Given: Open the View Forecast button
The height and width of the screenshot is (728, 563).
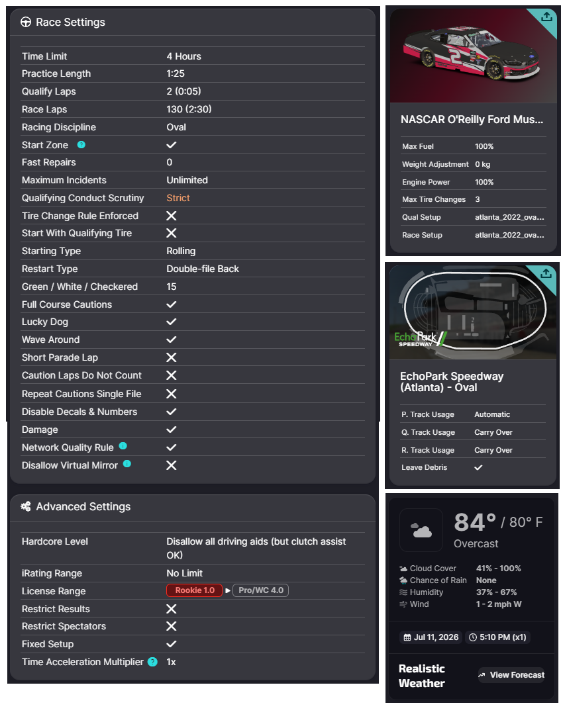Looking at the screenshot, I should coord(511,675).
